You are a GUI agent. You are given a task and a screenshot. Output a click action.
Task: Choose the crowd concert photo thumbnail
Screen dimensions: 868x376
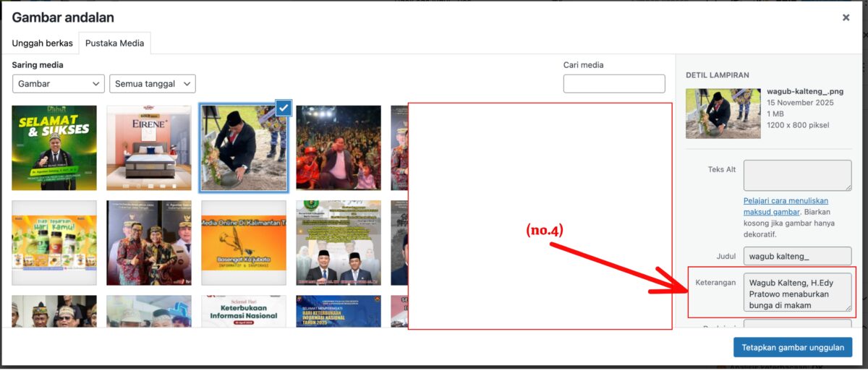tap(338, 148)
